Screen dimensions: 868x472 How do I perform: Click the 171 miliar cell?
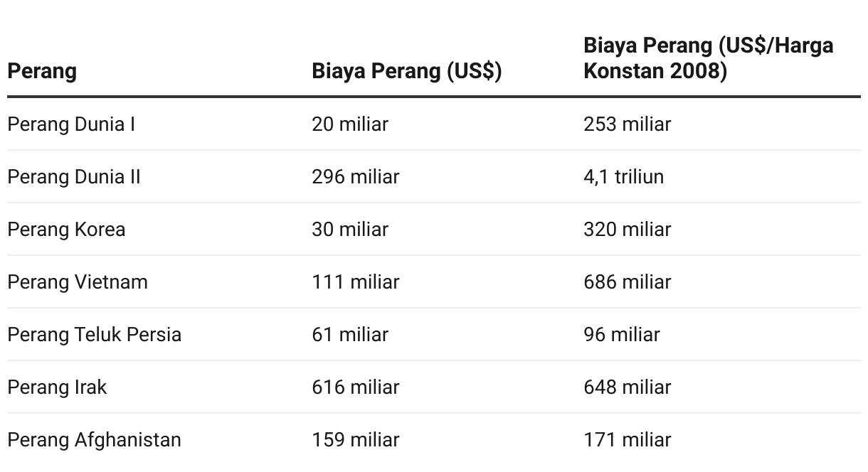point(628,440)
